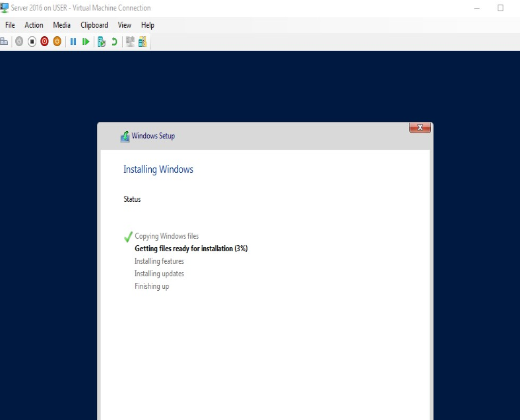Open the Action menu
Viewport: 520px width, 420px height.
click(x=34, y=25)
